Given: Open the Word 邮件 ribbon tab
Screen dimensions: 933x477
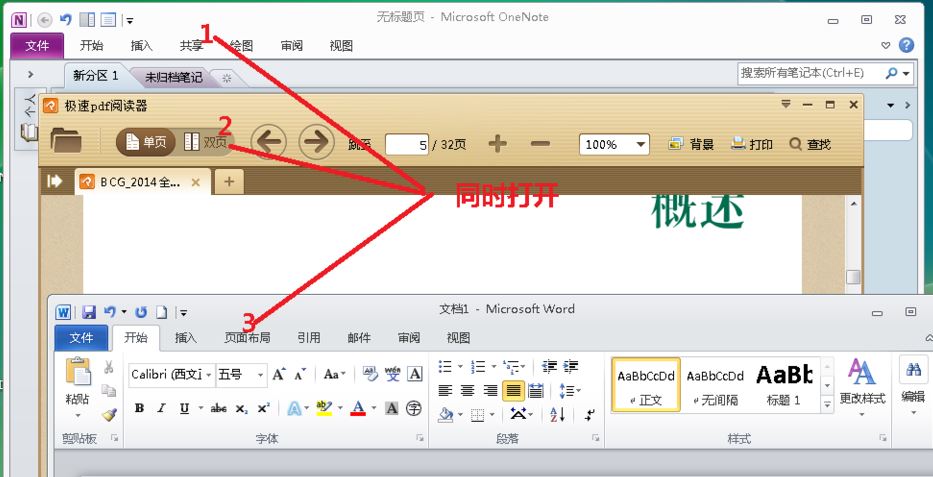Looking at the screenshot, I should click(359, 338).
